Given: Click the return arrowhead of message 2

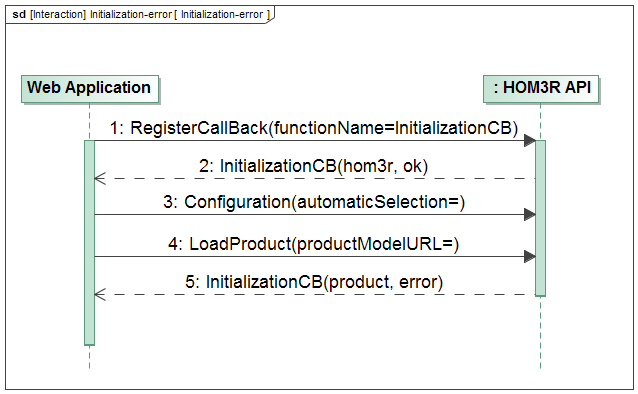Looking at the screenshot, I should [x=100, y=178].
